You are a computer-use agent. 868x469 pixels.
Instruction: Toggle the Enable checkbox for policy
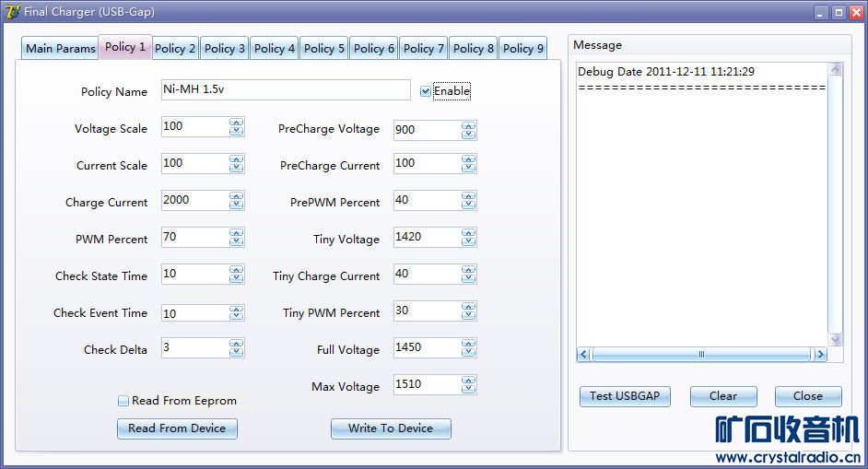click(426, 91)
